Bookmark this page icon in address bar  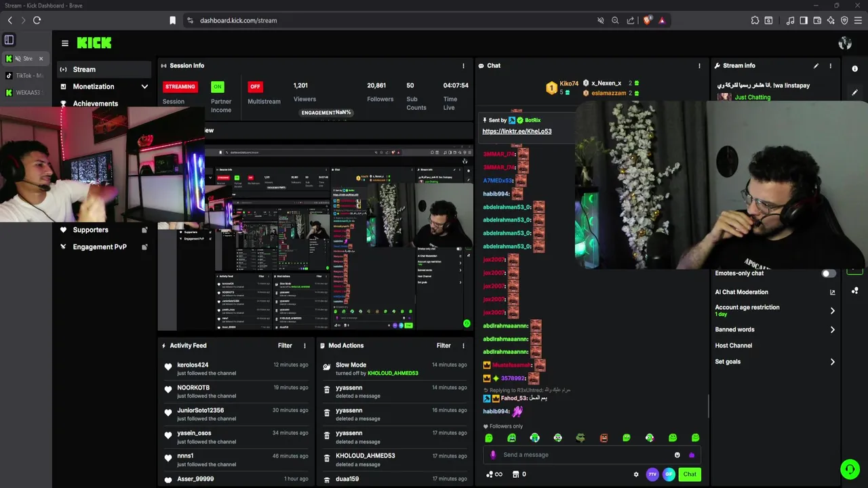173,20
